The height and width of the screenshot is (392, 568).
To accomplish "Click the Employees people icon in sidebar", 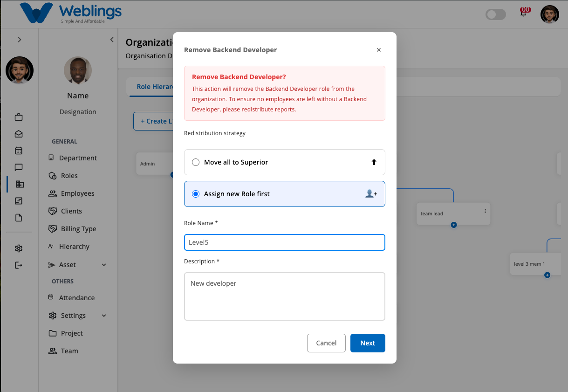I will pos(53,193).
